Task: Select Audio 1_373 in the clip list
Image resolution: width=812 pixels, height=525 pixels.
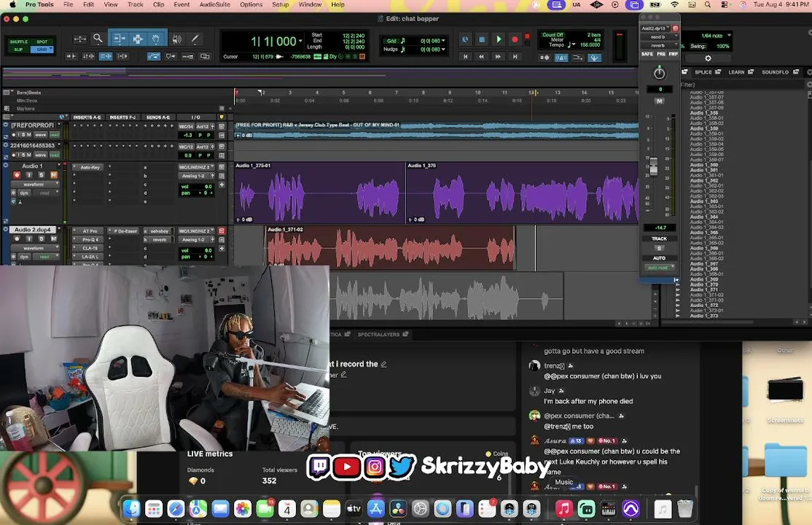Action: (704, 316)
